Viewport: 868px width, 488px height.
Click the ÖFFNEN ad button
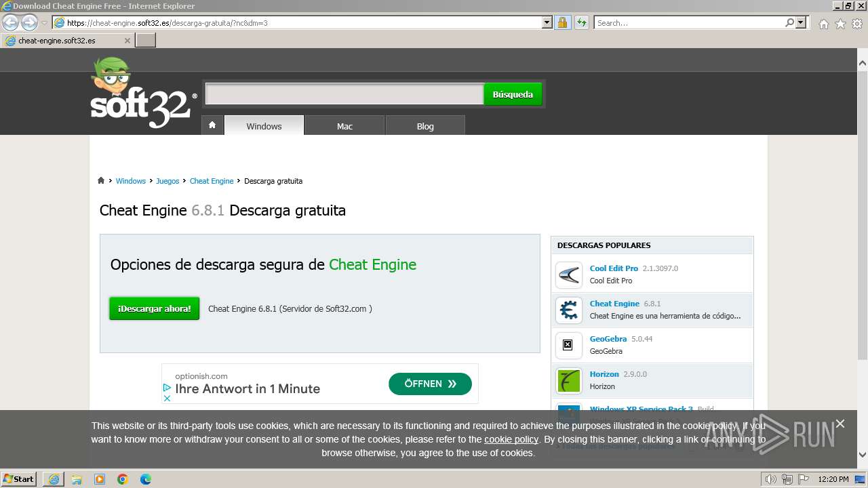(x=430, y=384)
